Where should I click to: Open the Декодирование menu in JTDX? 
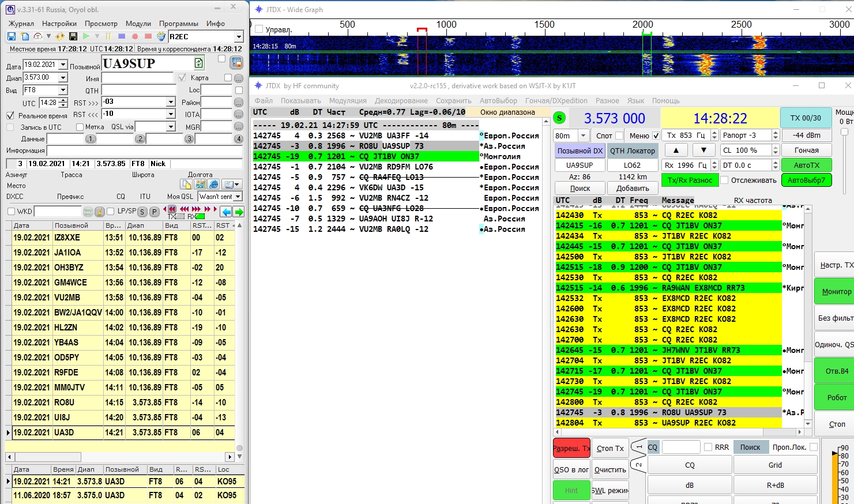[401, 100]
